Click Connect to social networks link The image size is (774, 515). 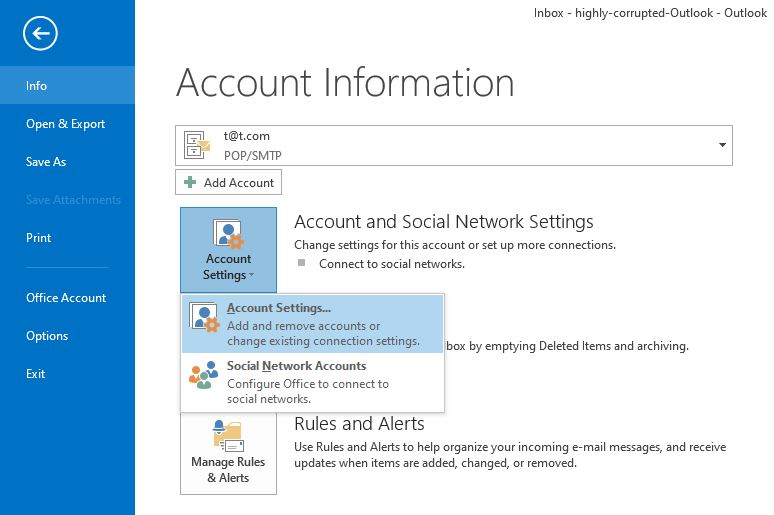[391, 264]
